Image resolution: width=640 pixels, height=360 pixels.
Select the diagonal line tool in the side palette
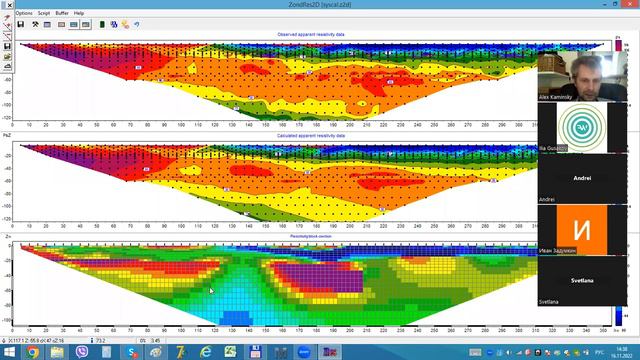pyautogui.click(x=7, y=36)
